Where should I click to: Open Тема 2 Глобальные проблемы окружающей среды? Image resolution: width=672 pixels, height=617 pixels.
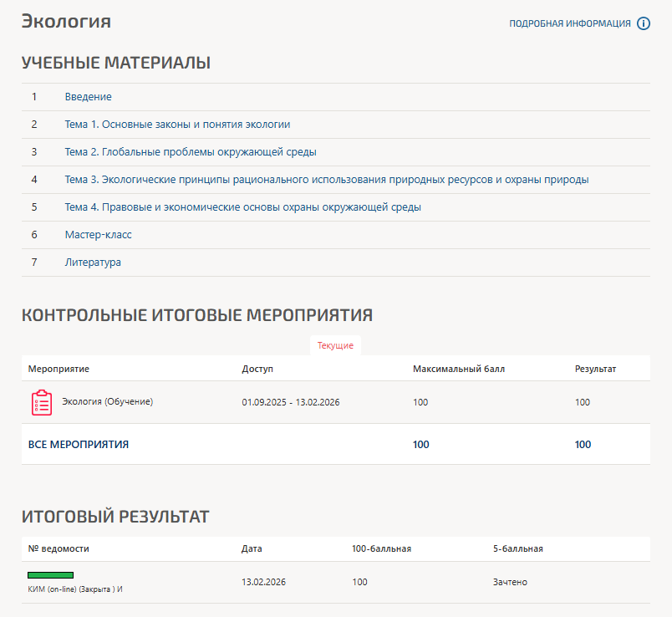coord(191,152)
